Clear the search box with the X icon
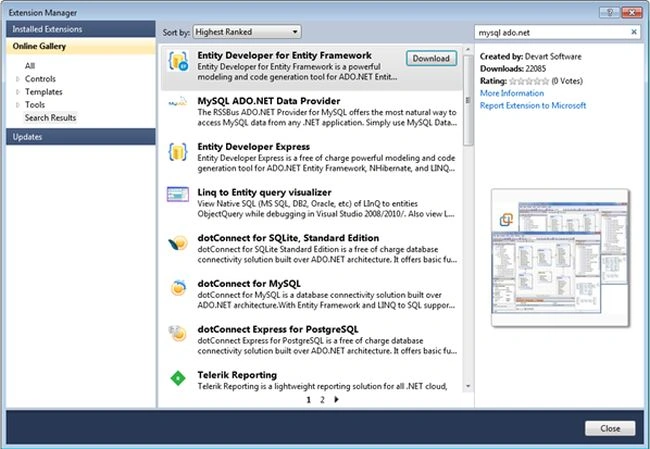Viewport: 650px width, 449px height. (634, 32)
